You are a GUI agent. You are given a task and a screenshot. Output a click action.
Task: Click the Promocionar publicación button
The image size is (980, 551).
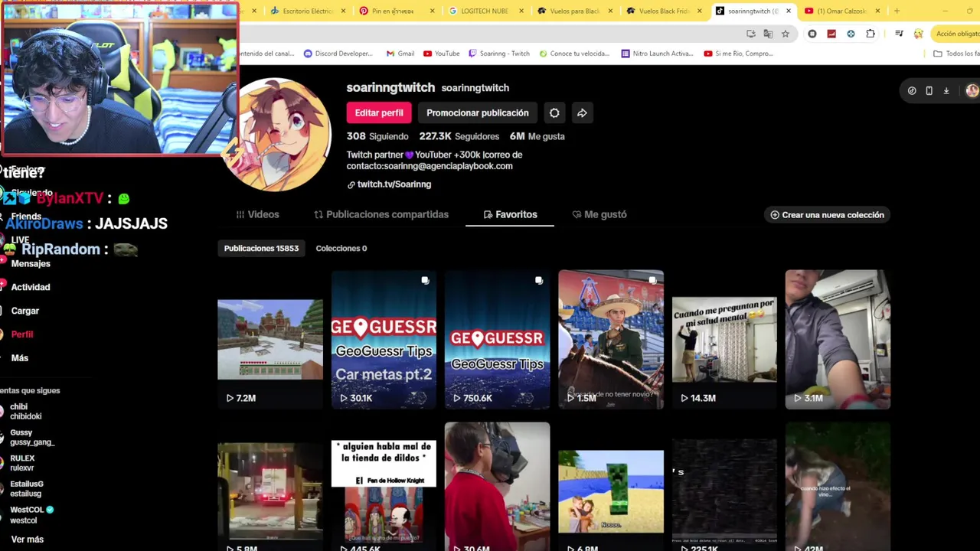478,112
